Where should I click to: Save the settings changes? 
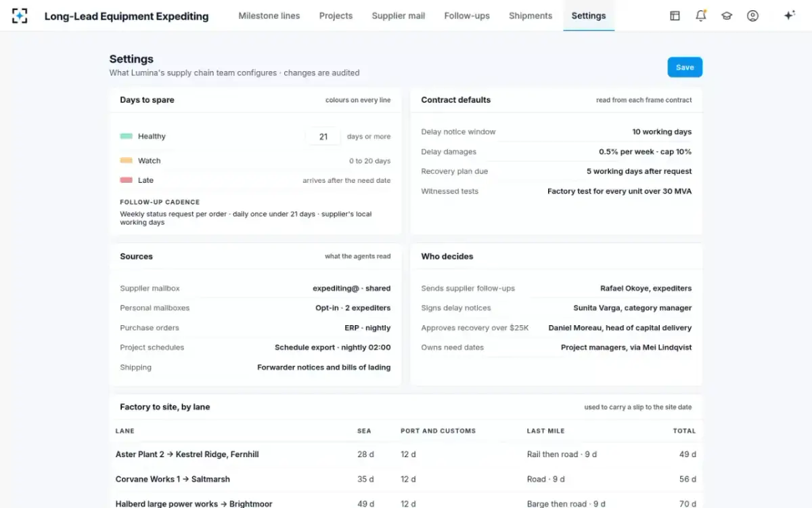coord(685,67)
